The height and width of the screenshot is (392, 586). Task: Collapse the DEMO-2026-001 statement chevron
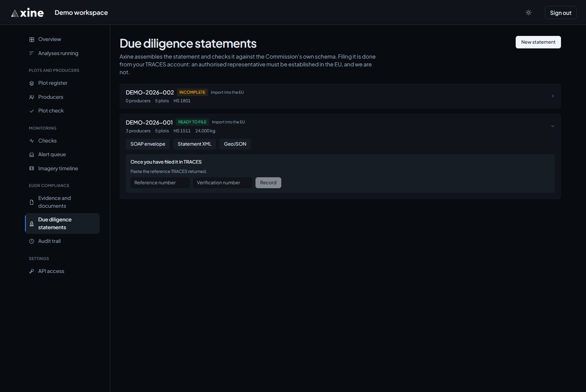click(x=552, y=126)
